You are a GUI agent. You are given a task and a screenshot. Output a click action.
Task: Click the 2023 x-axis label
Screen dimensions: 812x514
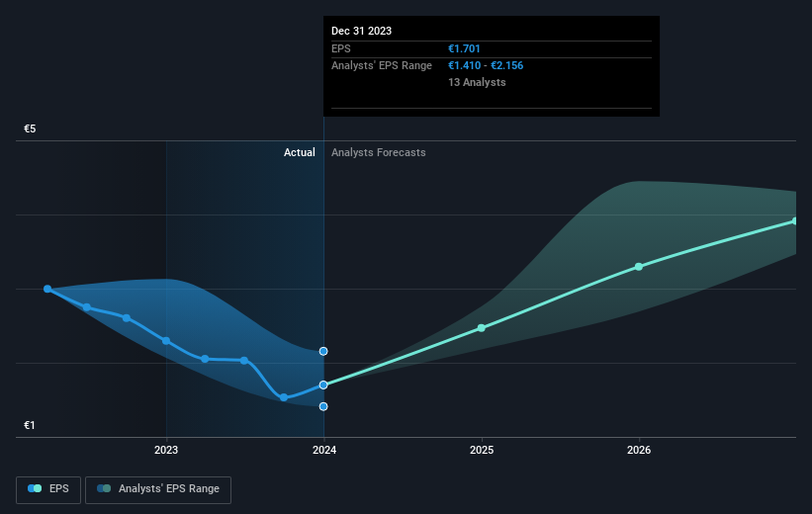166,450
